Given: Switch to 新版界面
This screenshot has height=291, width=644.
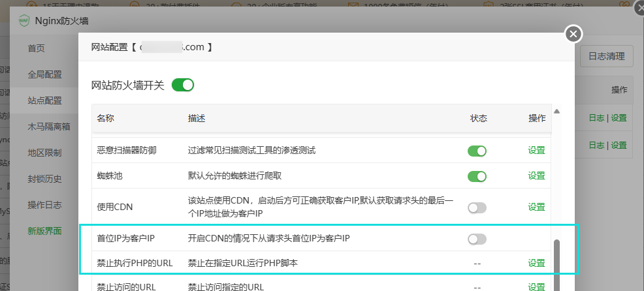Looking at the screenshot, I should [x=44, y=231].
